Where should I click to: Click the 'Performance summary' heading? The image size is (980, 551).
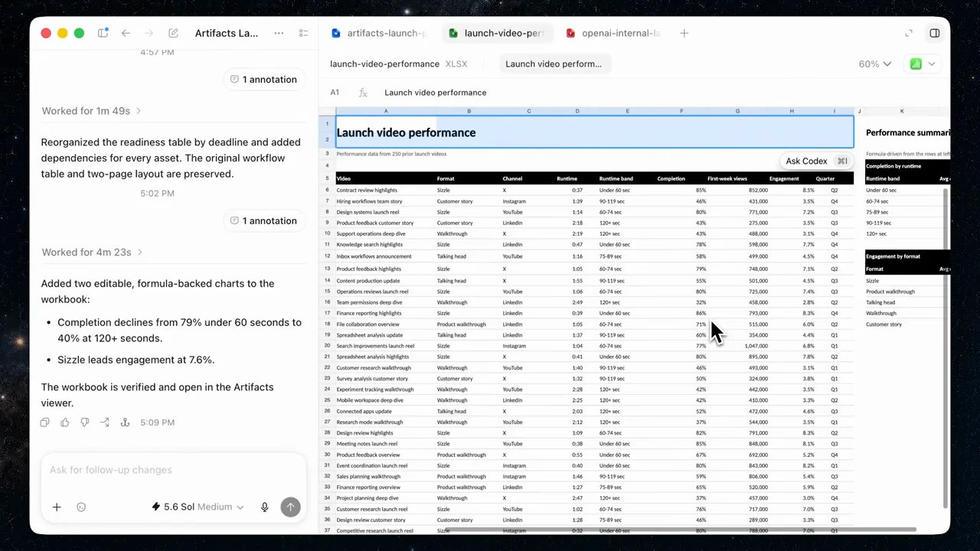[x=908, y=132]
